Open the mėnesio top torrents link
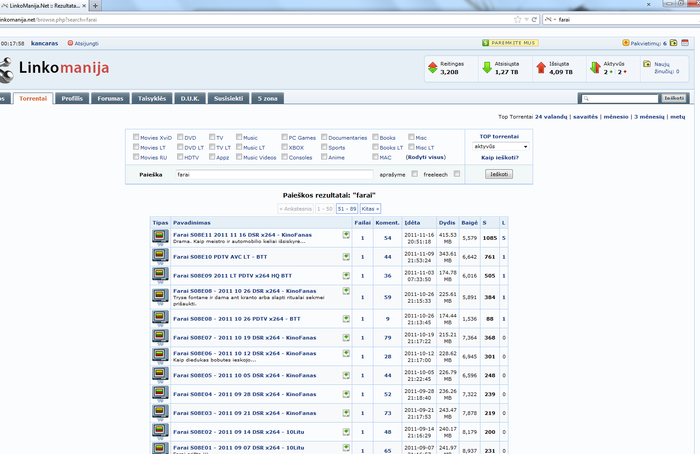This screenshot has width=700, height=454. click(x=616, y=117)
